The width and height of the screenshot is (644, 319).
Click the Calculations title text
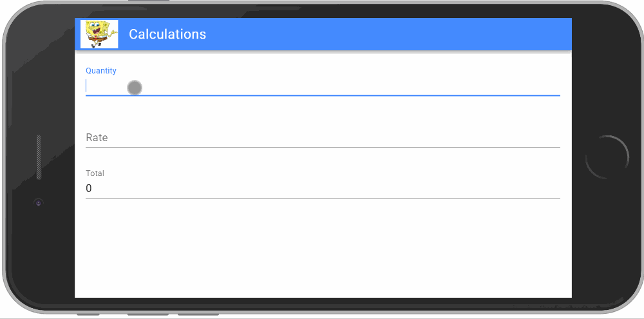[x=167, y=34]
